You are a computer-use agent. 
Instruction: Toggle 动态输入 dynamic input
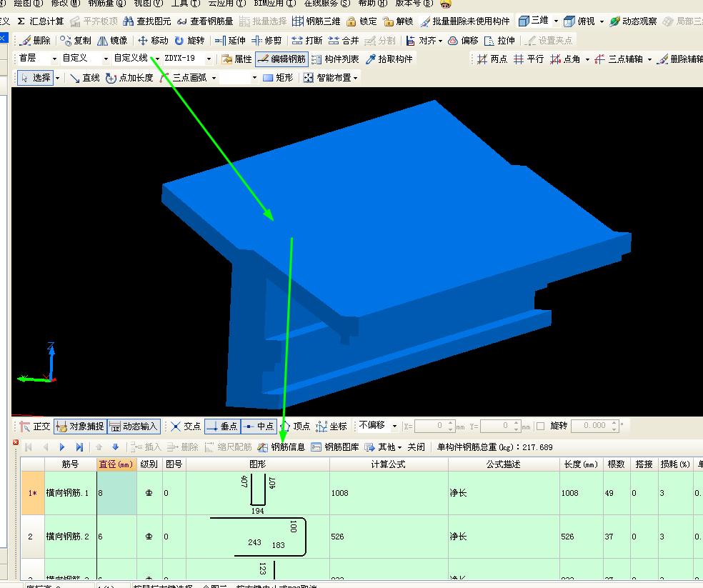(x=134, y=426)
